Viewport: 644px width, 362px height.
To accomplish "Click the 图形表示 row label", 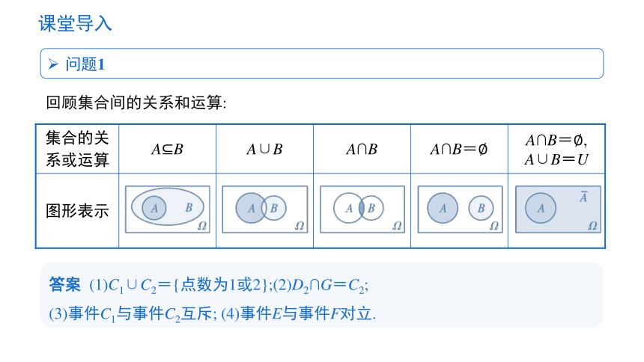I will point(77,211).
